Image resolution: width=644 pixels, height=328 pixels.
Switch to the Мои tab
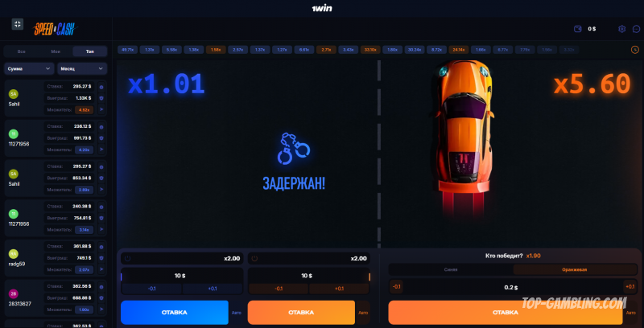click(56, 51)
